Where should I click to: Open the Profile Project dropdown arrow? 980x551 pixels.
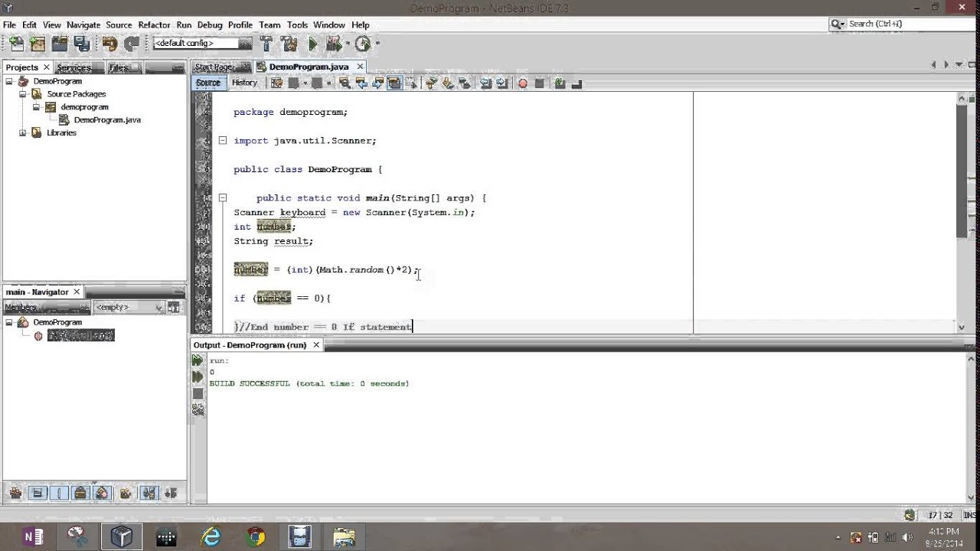pyautogui.click(x=377, y=44)
